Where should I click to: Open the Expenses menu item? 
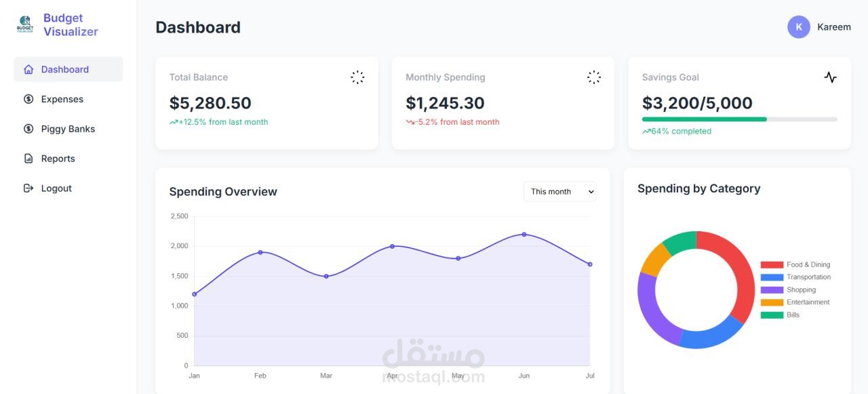[62, 99]
